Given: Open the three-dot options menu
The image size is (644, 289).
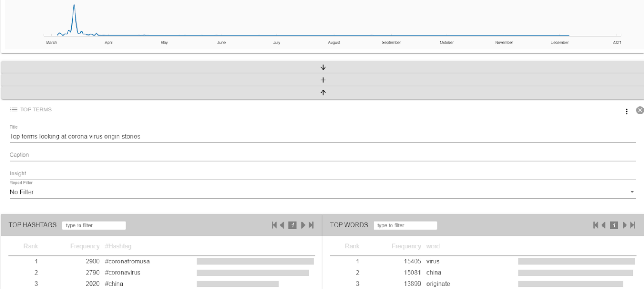Looking at the screenshot, I should (627, 112).
